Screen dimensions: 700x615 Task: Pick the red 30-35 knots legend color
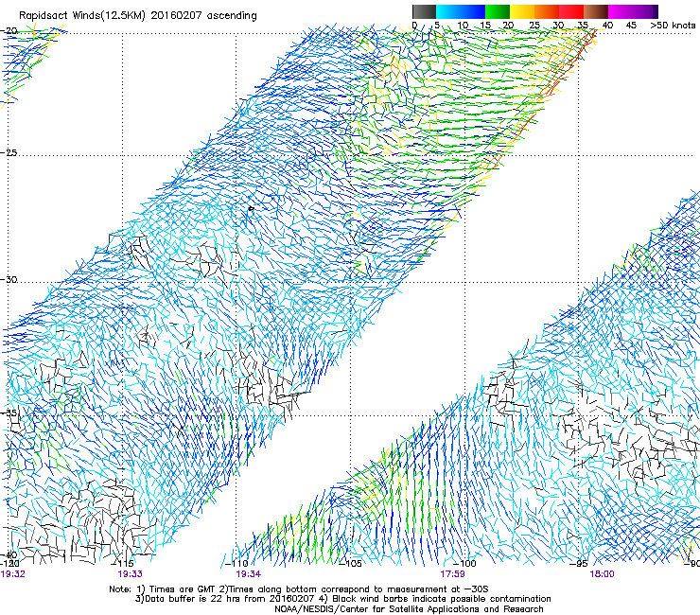click(571, 11)
